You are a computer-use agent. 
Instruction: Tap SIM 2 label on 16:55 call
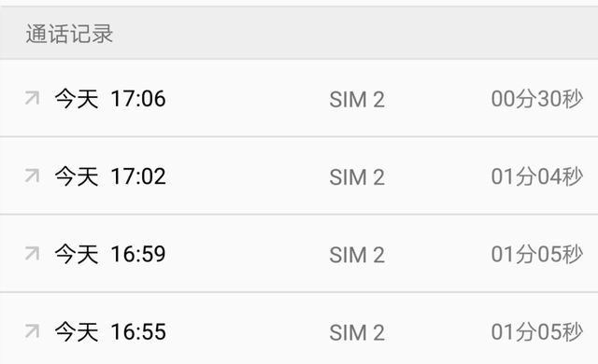click(357, 333)
